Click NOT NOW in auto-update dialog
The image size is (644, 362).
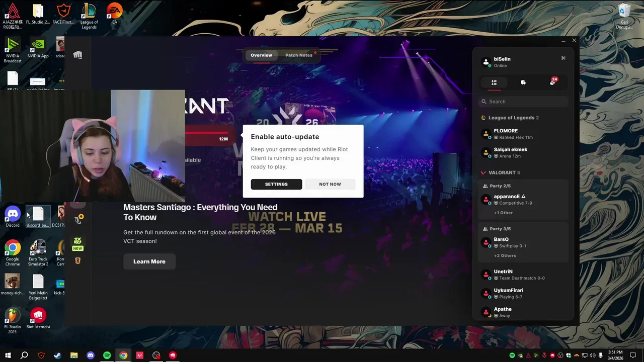tap(330, 184)
